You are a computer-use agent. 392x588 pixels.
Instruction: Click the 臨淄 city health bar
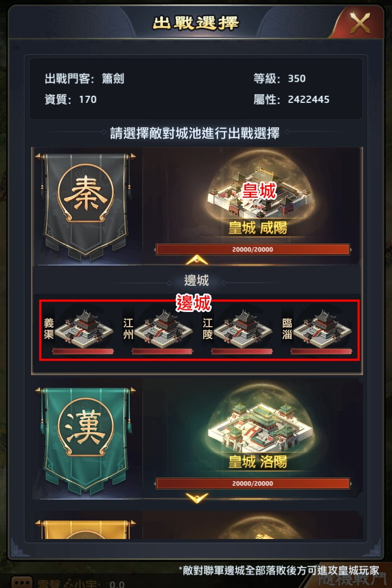(321, 351)
